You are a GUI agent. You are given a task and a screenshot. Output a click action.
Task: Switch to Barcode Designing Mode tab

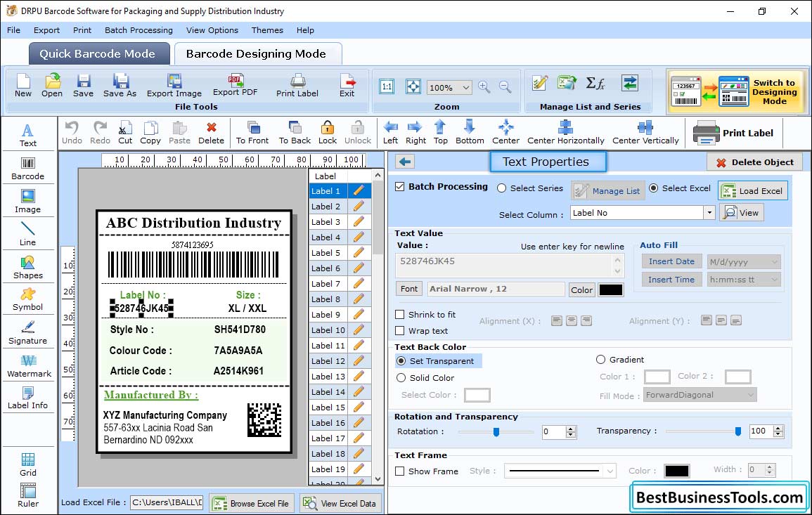click(257, 54)
